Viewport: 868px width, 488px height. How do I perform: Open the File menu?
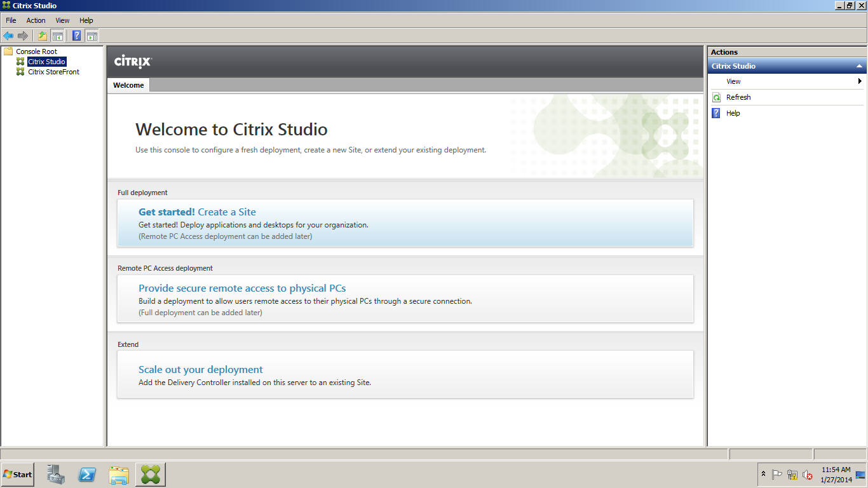(11, 20)
